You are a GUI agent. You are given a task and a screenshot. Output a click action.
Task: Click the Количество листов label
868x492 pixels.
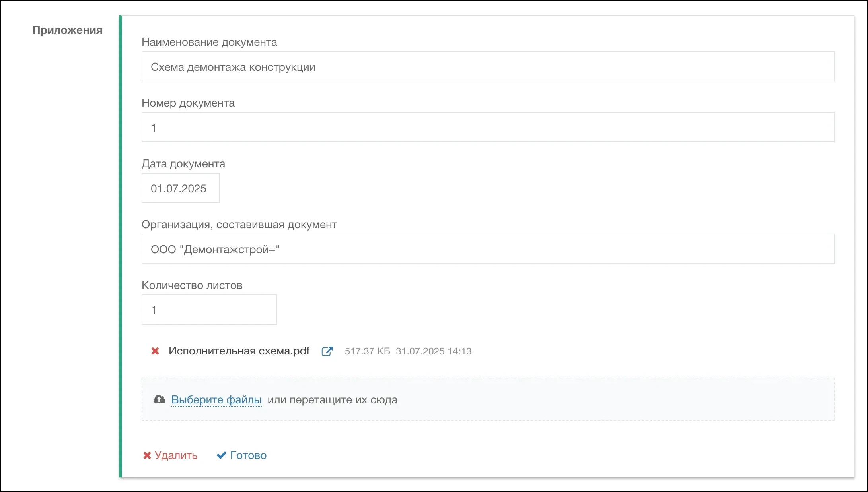pos(192,285)
